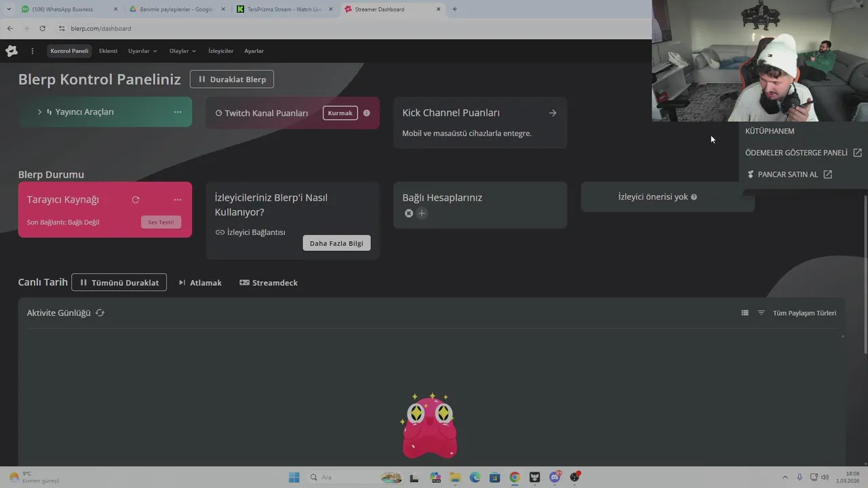The image size is (868, 488).
Task: Show info icon on Twitch Kanal Puanları
Action: tap(367, 113)
